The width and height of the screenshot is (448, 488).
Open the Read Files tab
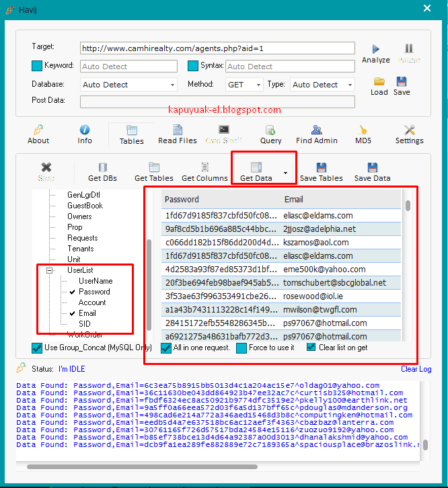[x=178, y=135]
